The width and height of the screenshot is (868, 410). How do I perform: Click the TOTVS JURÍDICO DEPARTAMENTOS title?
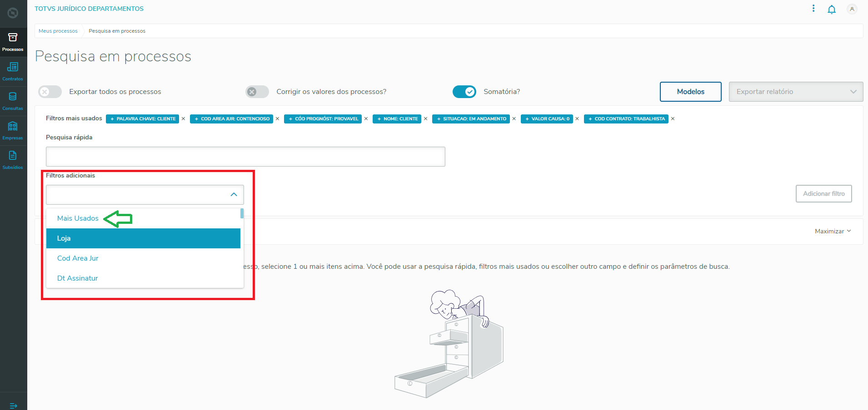pyautogui.click(x=89, y=9)
